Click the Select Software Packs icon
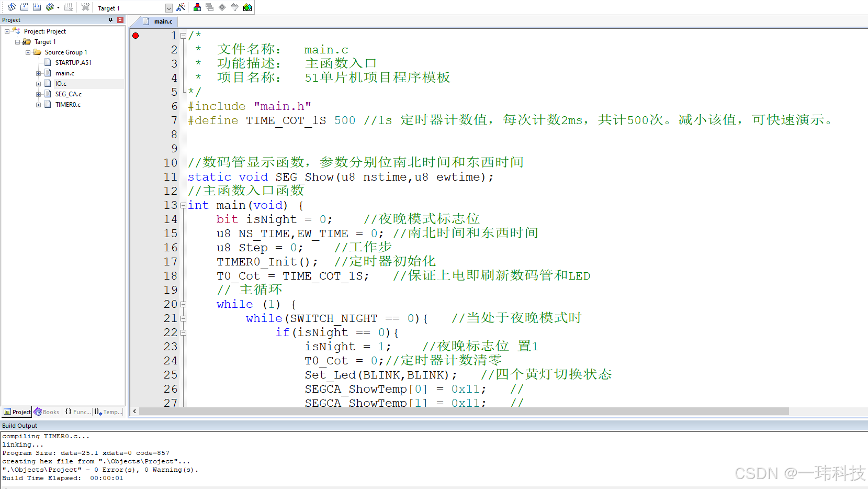This screenshot has height=489, width=868. [x=235, y=7]
